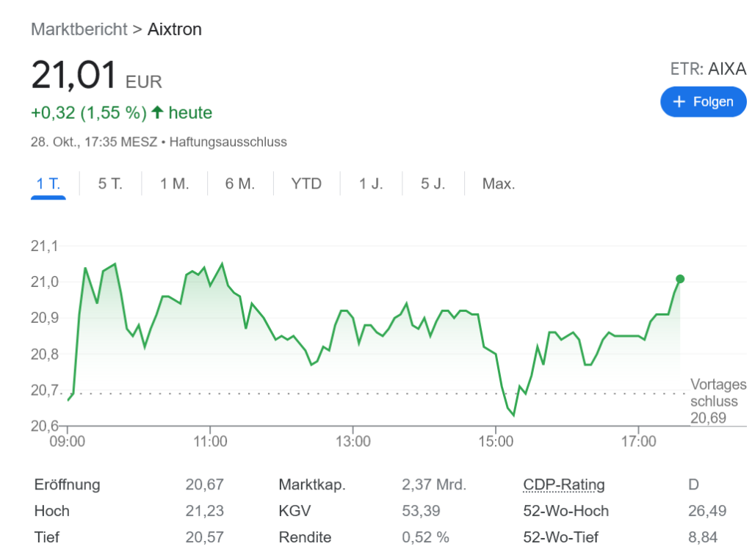The image size is (752, 560).
Task: Click the 11:00 marker on the time axis
Action: pyautogui.click(x=210, y=442)
